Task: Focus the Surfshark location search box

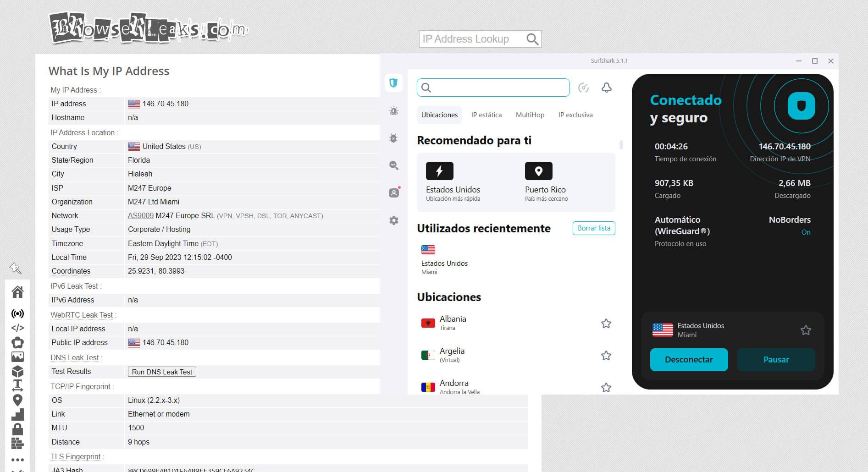Action: pos(493,88)
